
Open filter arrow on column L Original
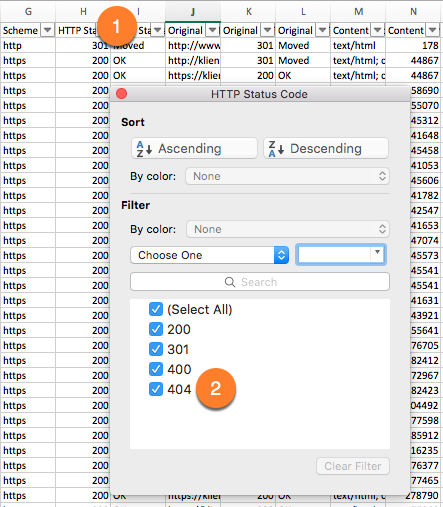pyautogui.click(x=322, y=30)
